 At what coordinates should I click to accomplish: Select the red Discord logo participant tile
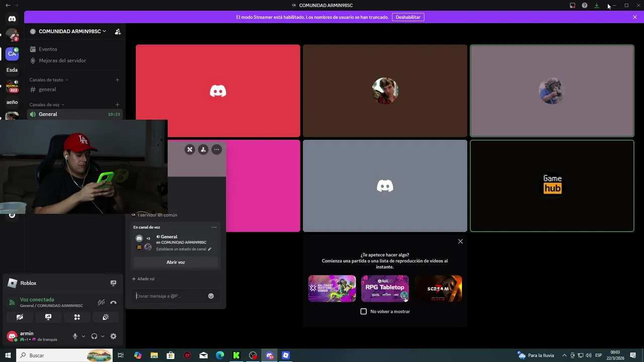[218, 90]
